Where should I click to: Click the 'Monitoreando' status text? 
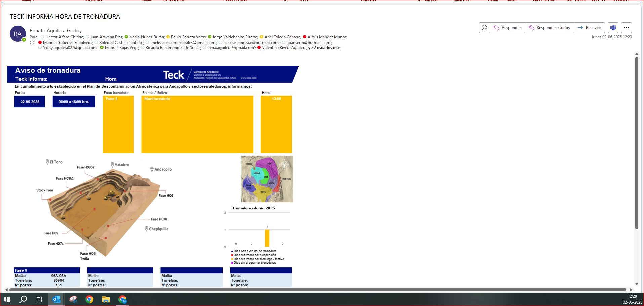click(157, 99)
